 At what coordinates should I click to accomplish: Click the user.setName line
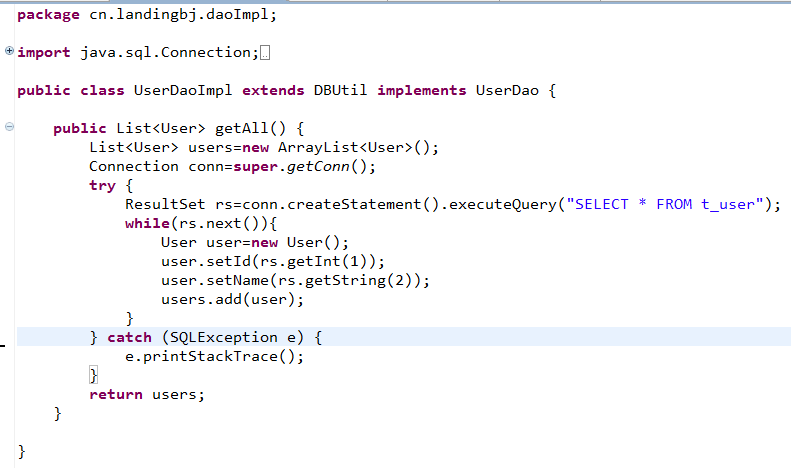click(294, 280)
